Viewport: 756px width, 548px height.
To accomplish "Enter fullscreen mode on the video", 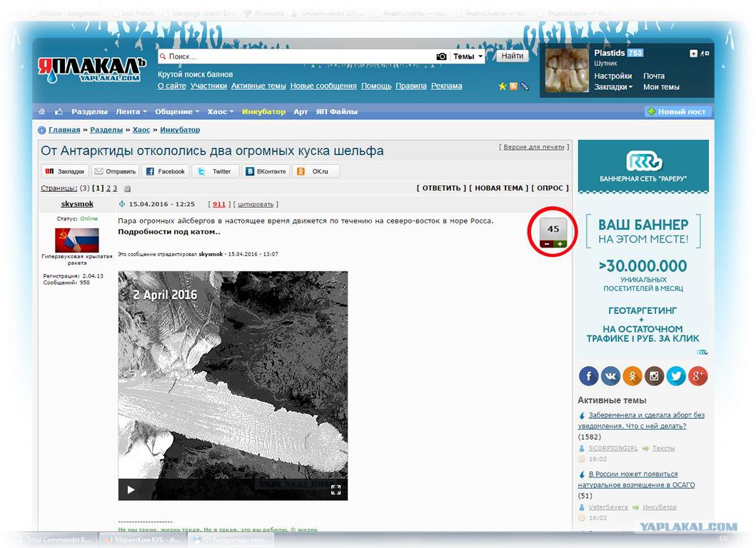I will click(336, 489).
